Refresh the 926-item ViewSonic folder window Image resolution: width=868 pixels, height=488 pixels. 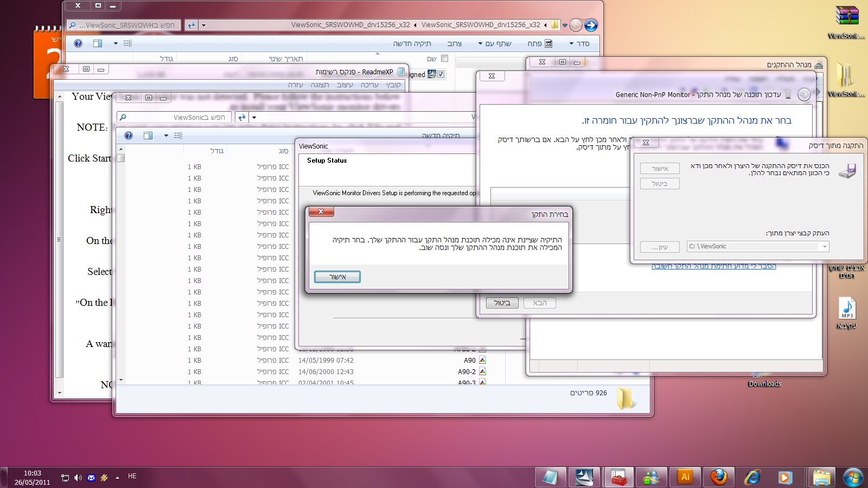[x=241, y=117]
